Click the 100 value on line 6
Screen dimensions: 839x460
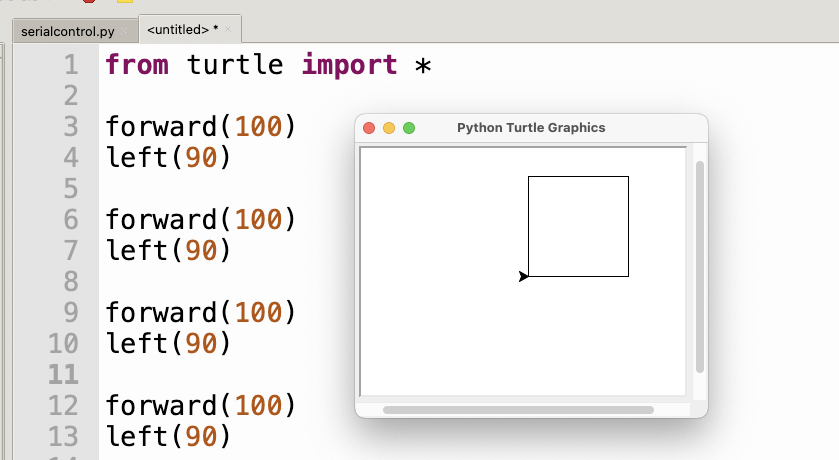coord(258,220)
